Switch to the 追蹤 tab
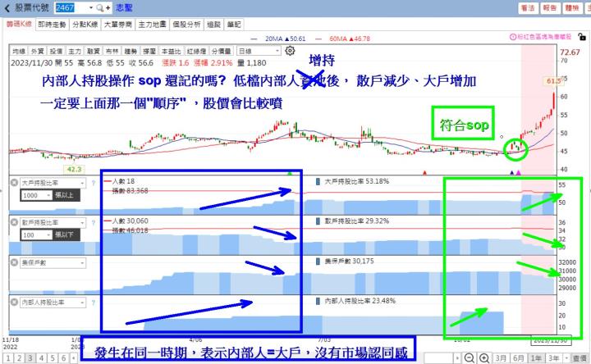Screen dimensions: 591x364 tap(213, 25)
